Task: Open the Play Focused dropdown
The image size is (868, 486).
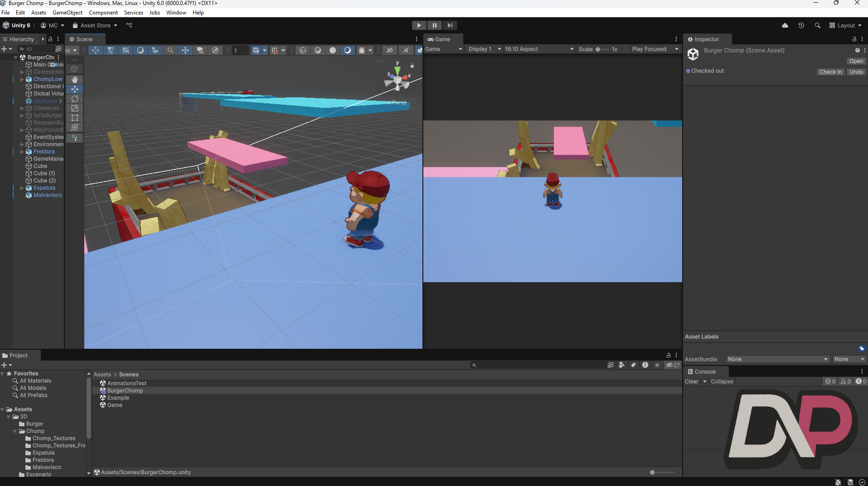Action: [x=655, y=49]
